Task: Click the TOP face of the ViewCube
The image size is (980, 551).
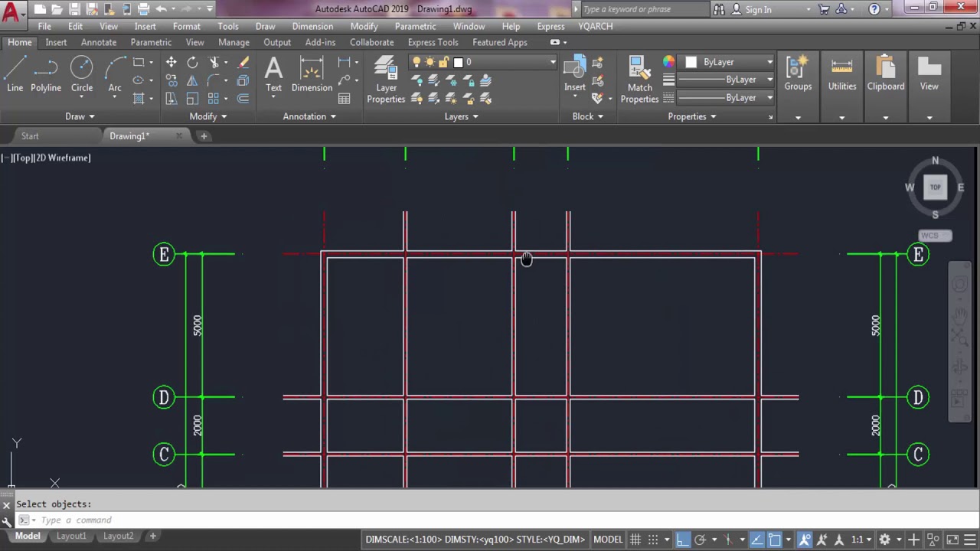Action: point(935,187)
